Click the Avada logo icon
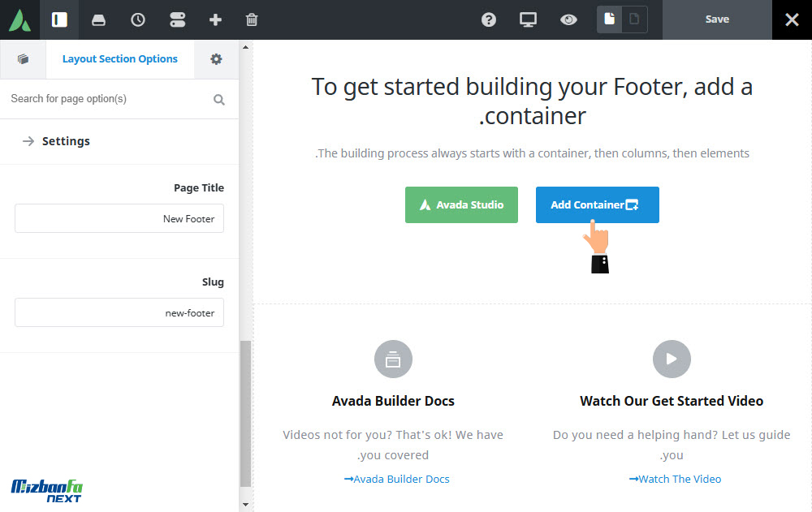The height and width of the screenshot is (512, 812). coord(19,19)
